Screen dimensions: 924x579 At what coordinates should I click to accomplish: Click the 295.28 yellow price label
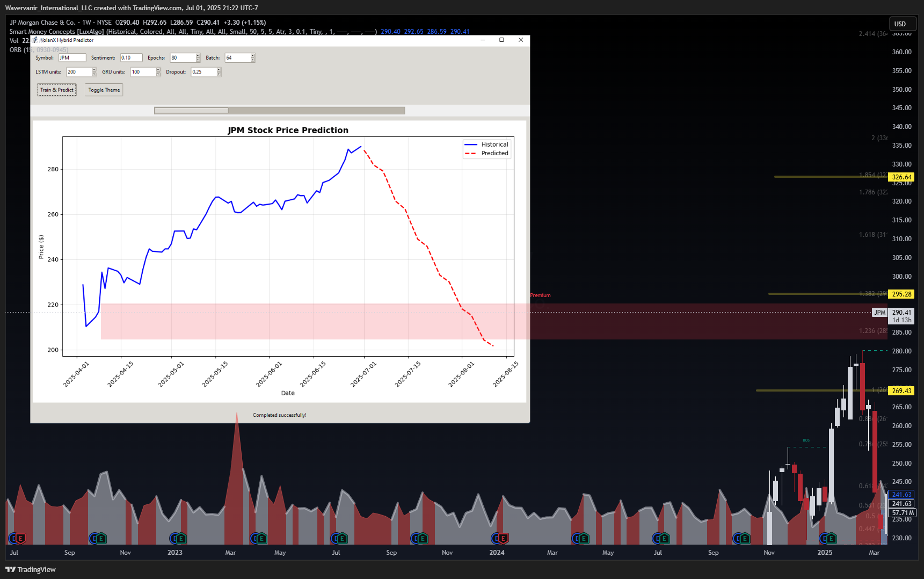pos(901,294)
